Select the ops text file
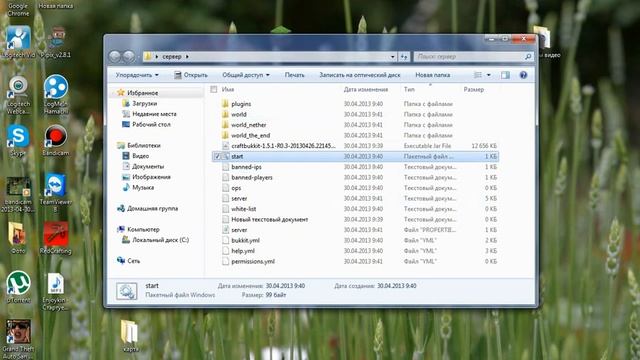Screen dimensions: 640x360 [x=236, y=188]
